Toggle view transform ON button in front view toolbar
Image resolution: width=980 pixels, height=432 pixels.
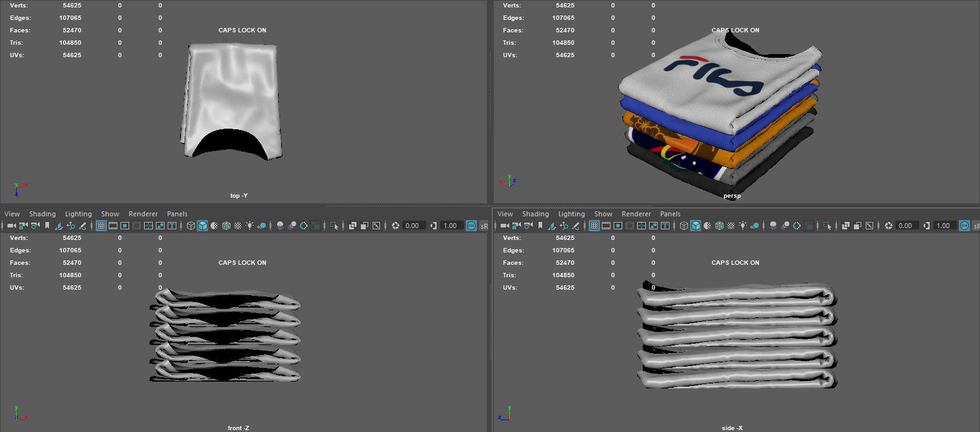471,226
